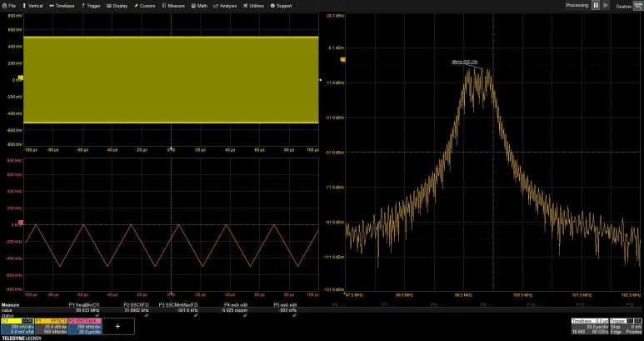The height and width of the screenshot is (341, 644).
Task: Open the Timebase descriptor box
Action: tap(590, 326)
